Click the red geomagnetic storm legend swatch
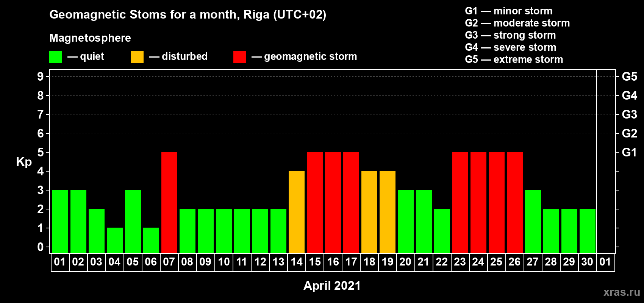This screenshot has width=644, height=303. [240, 57]
